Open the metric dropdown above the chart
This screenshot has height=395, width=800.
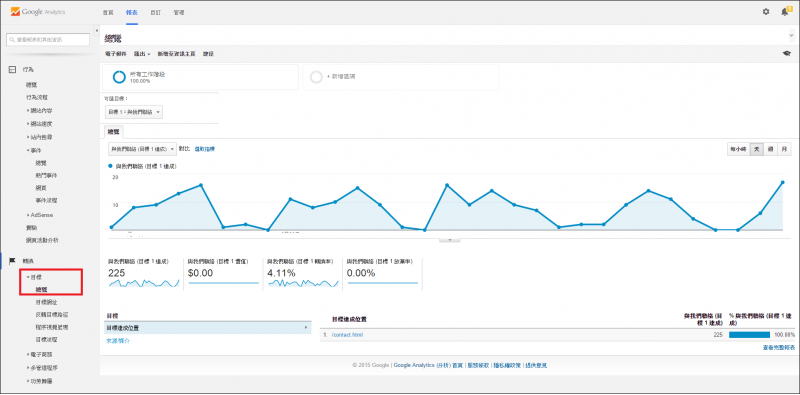(x=142, y=149)
